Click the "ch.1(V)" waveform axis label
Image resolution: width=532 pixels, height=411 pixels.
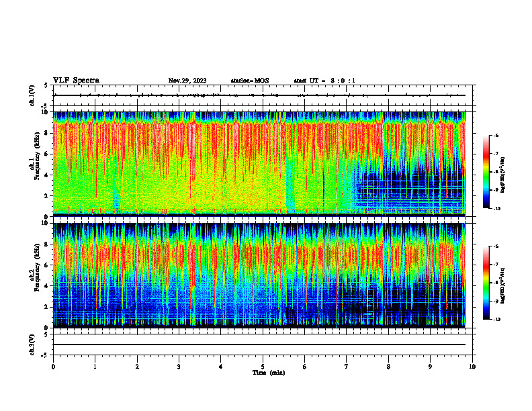[32, 95]
